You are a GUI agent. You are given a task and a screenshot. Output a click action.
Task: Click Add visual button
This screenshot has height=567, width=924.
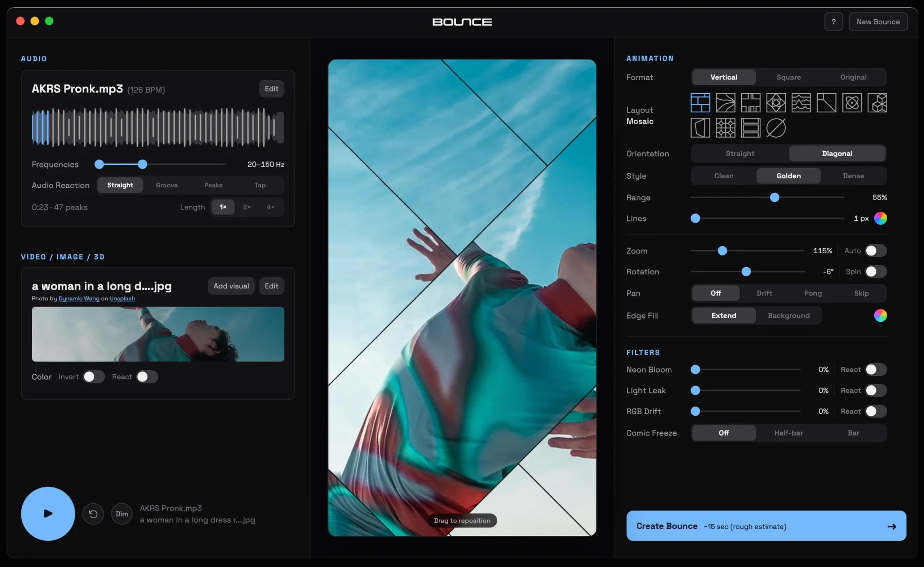coord(231,286)
